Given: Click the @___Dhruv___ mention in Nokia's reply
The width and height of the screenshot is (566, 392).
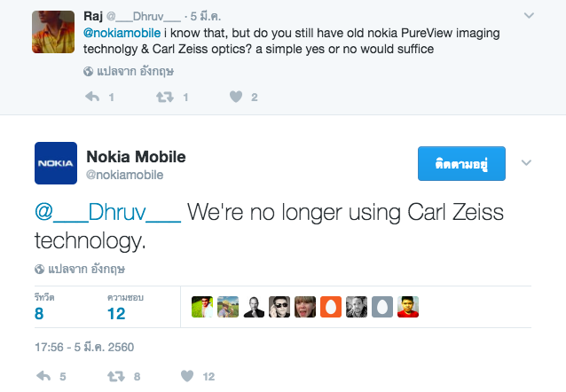Looking at the screenshot, I should coord(107,213).
